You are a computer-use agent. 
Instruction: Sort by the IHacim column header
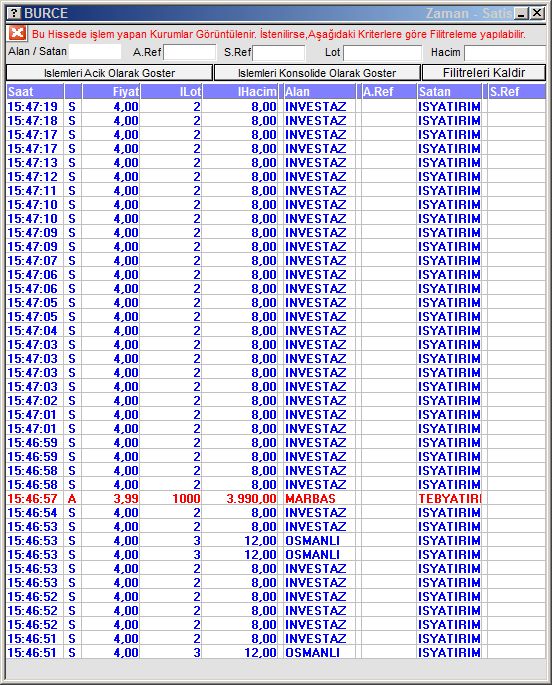tap(240, 92)
